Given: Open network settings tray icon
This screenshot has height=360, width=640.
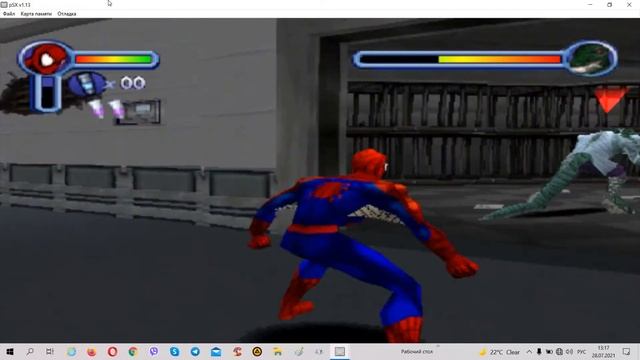Looking at the screenshot, I should click(559, 352).
